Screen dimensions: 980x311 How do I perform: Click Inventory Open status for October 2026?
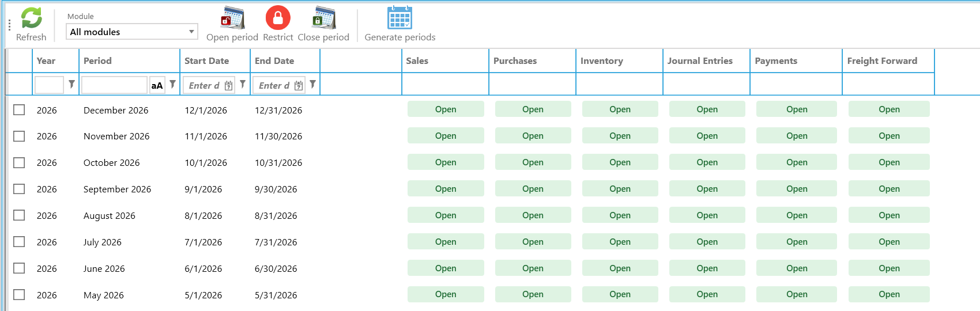coord(620,162)
